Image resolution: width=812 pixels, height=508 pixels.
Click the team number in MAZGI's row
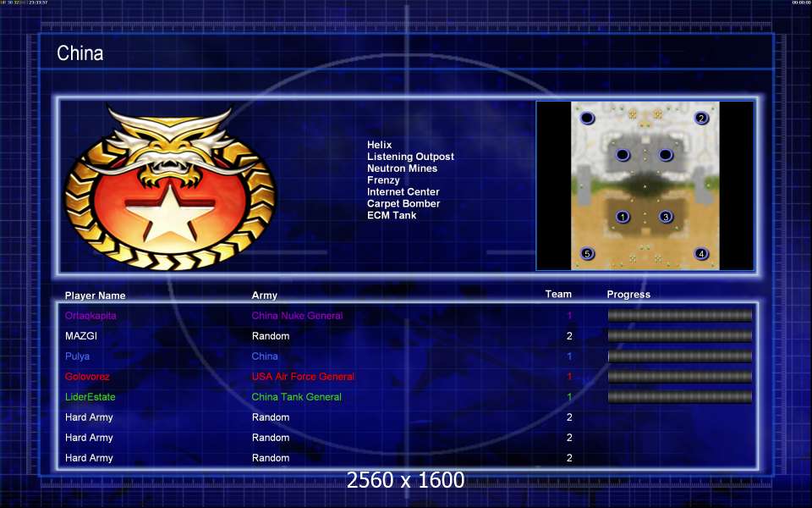pos(569,336)
